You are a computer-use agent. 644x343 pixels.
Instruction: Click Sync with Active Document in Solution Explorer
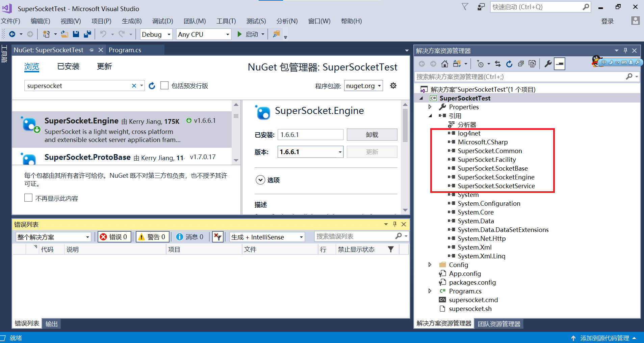(498, 63)
